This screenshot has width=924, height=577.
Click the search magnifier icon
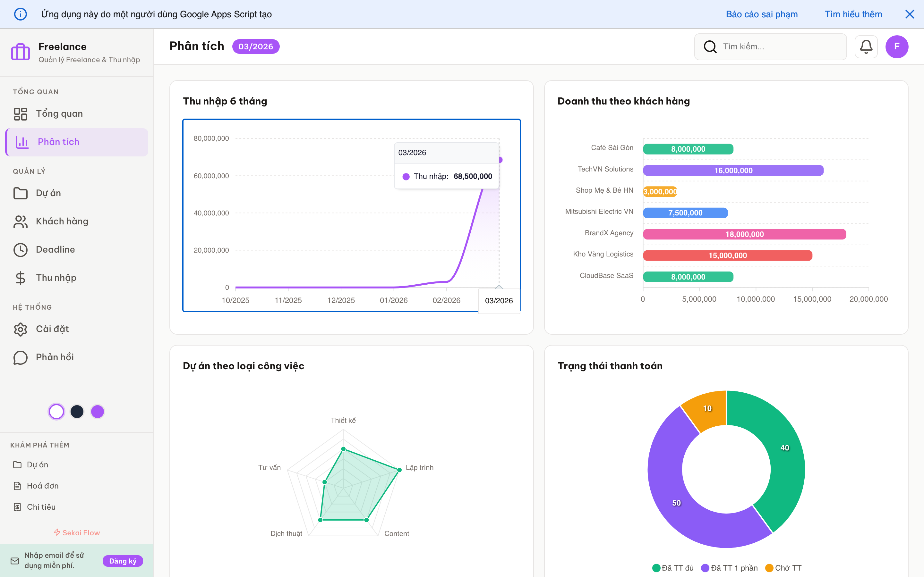[710, 46]
